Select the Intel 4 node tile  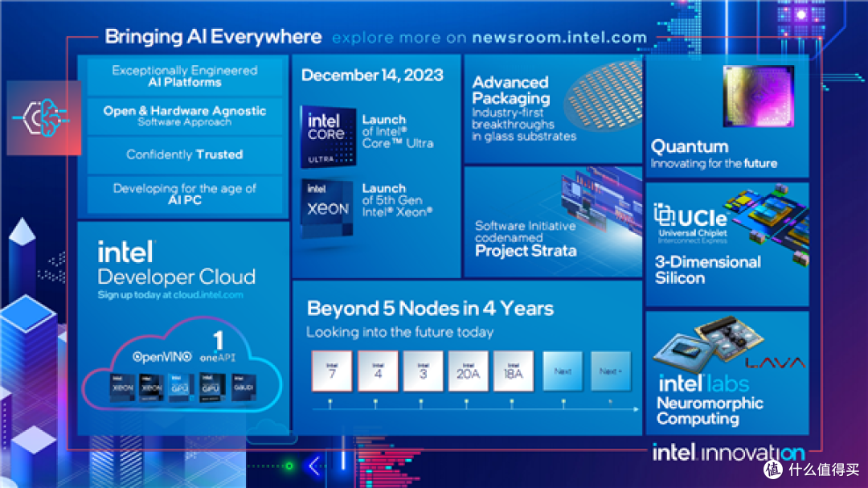coord(378,371)
